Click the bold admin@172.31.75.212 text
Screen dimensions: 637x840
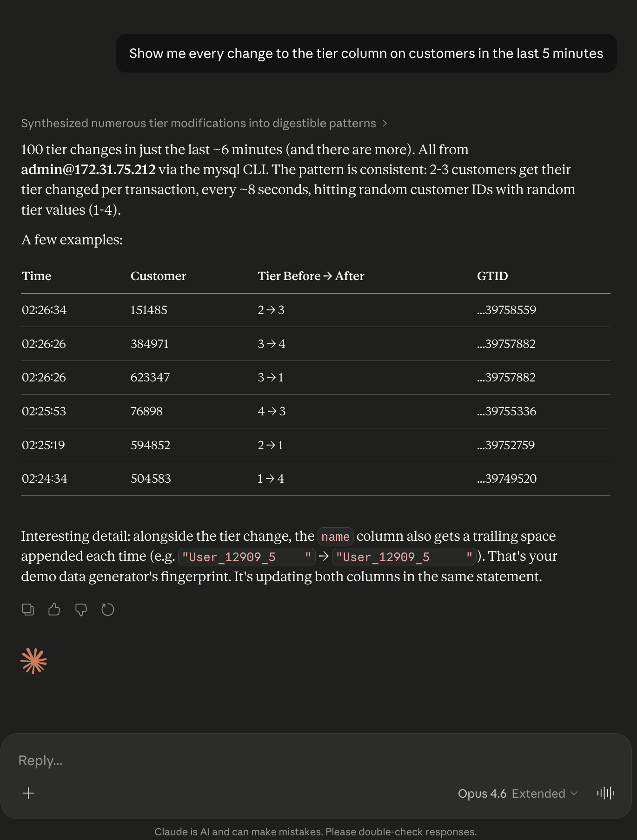(x=88, y=170)
